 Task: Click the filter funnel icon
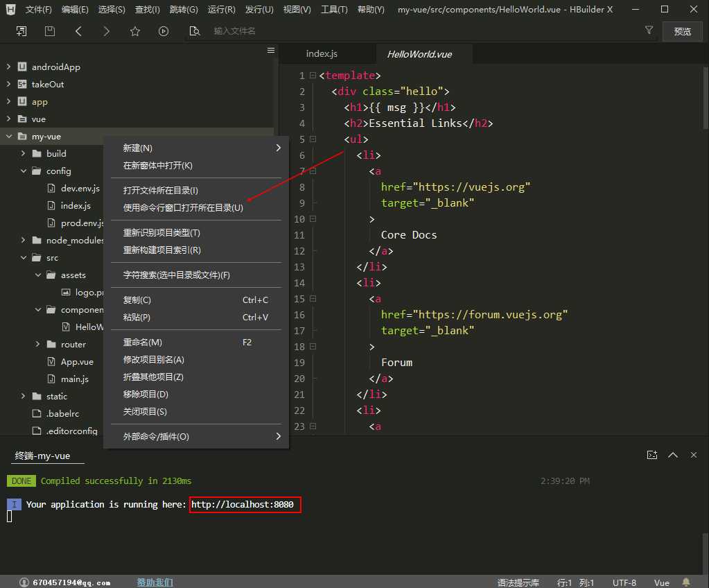click(x=649, y=30)
